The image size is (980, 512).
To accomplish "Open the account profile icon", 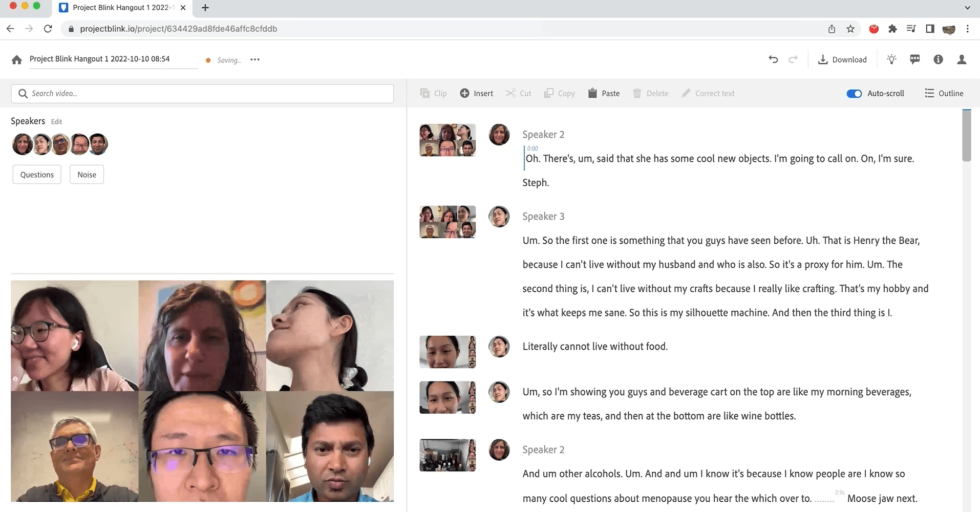I will click(x=962, y=59).
